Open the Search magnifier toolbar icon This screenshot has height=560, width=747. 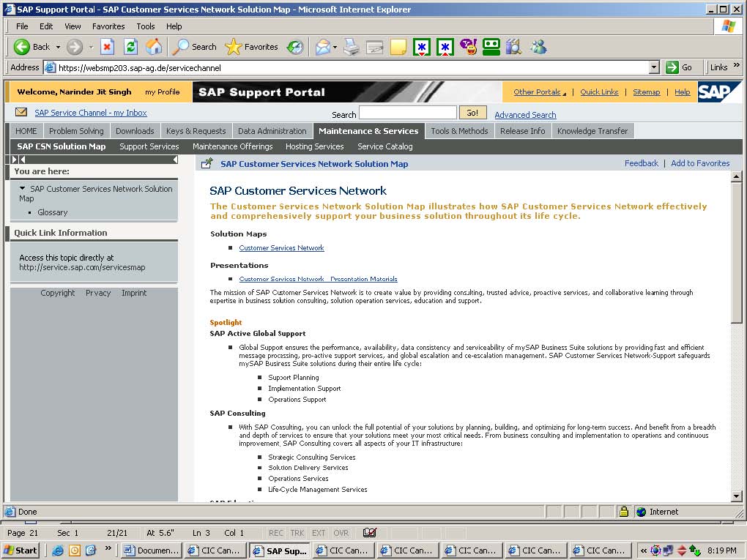click(x=181, y=47)
